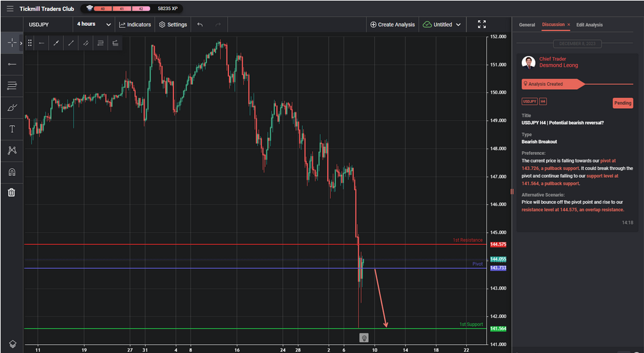The width and height of the screenshot is (644, 353).
Task: Open the Untitled layout dropdown
Action: [x=442, y=25]
